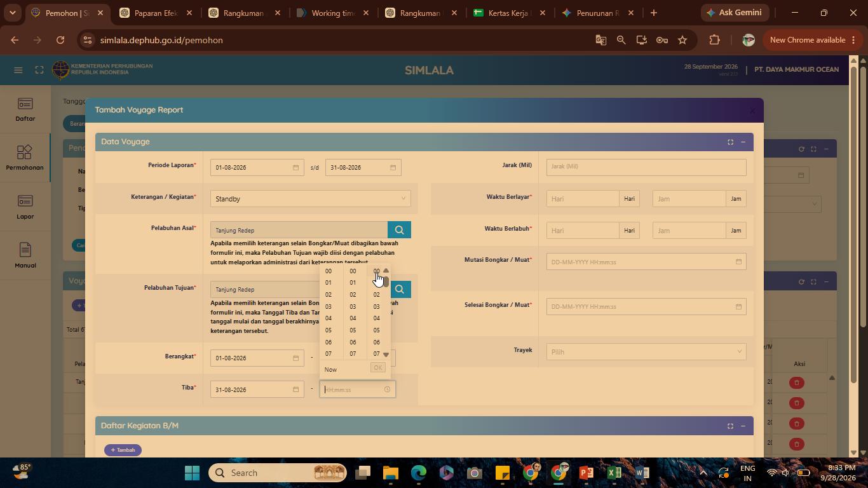
Task: Collapse Data Voyage panel with minus icon
Action: point(743,142)
